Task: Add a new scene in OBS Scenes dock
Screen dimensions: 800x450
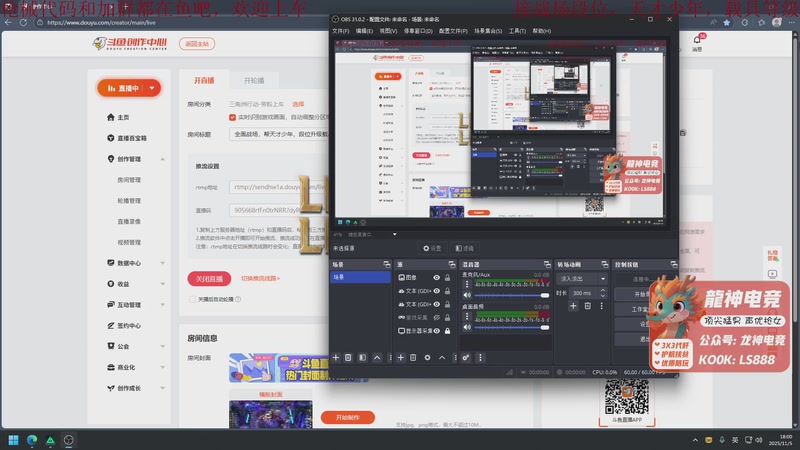Action: pyautogui.click(x=336, y=358)
